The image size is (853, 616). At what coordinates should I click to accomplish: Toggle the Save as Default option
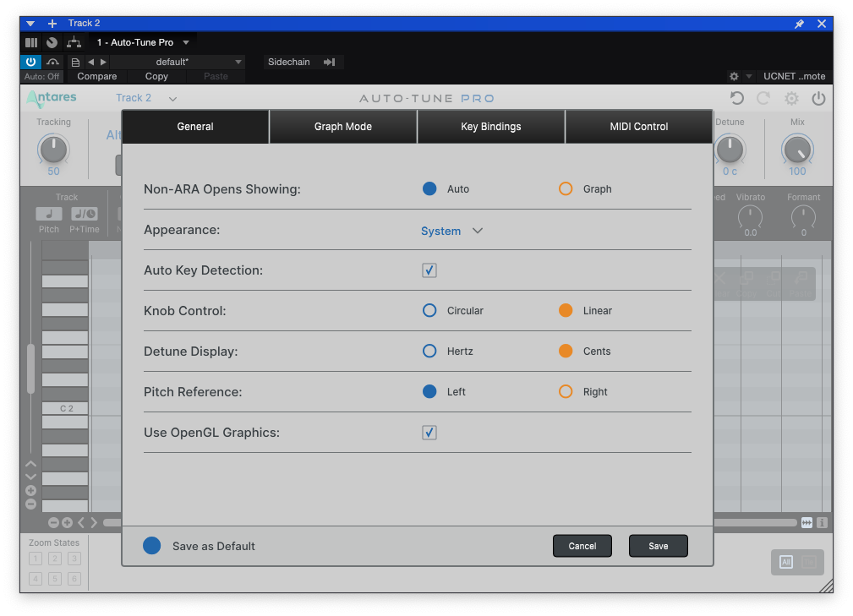coord(152,546)
